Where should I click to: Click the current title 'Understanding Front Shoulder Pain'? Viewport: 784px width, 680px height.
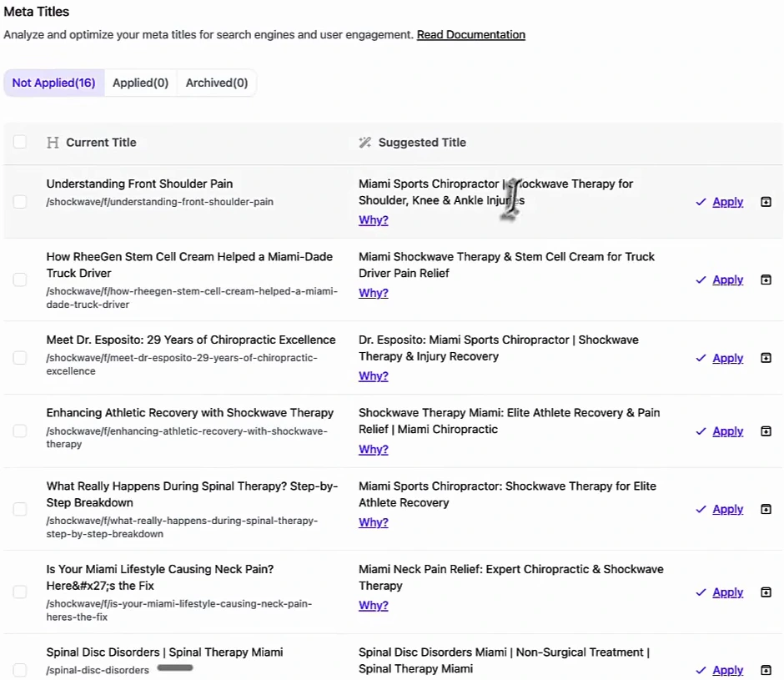point(139,184)
